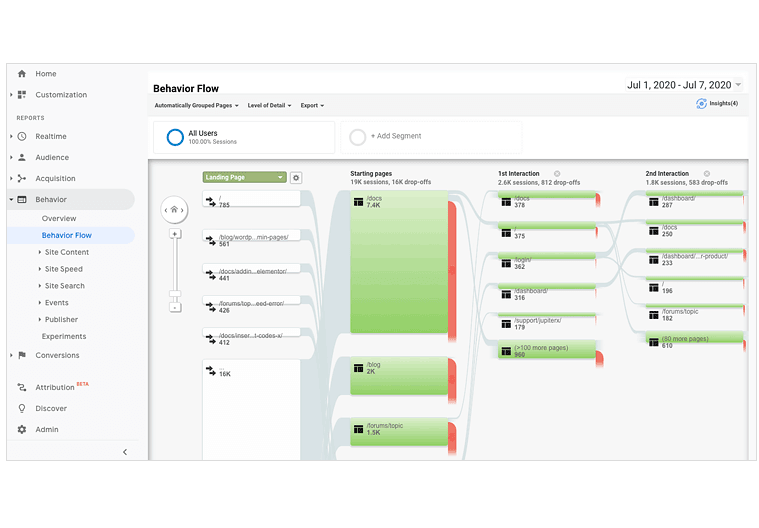Click /docs starting page green bar

[399, 262]
